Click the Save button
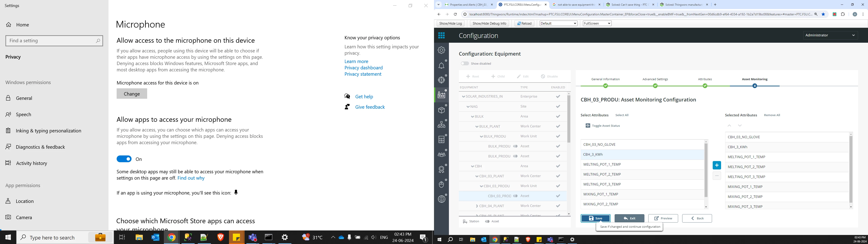This screenshot has height=244, width=868. pyautogui.click(x=595, y=218)
